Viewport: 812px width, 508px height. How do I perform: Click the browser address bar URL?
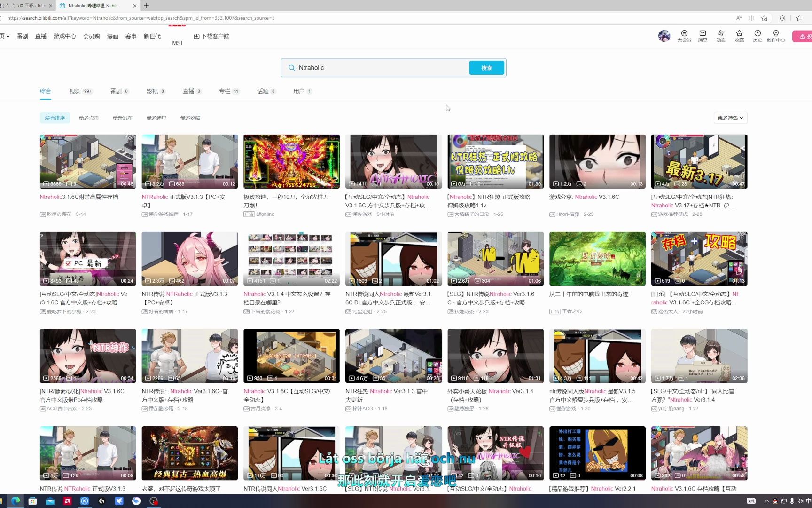[141, 18]
